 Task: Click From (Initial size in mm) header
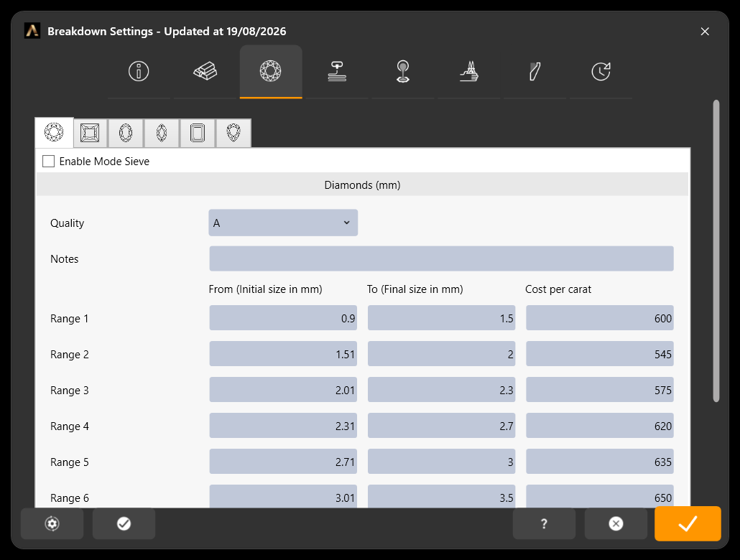[265, 289]
